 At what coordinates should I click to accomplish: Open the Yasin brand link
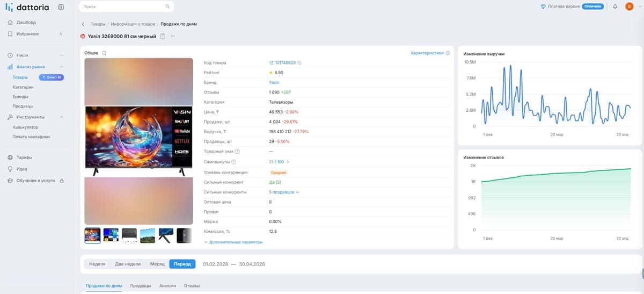274,82
